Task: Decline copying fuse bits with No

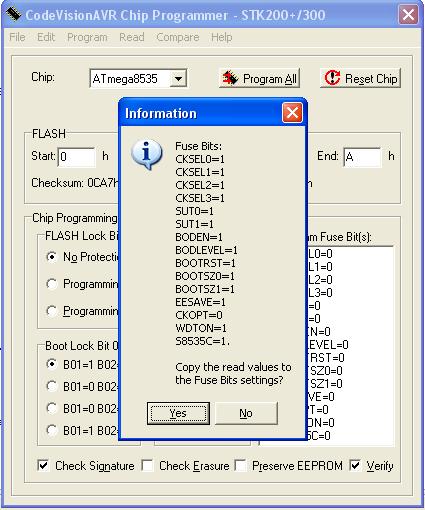Action: 246,413
